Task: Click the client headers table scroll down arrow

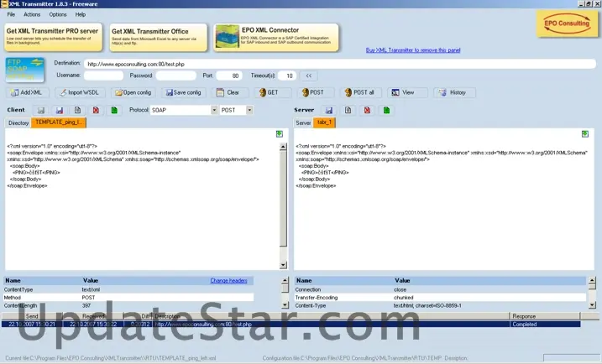Action: pos(285,305)
